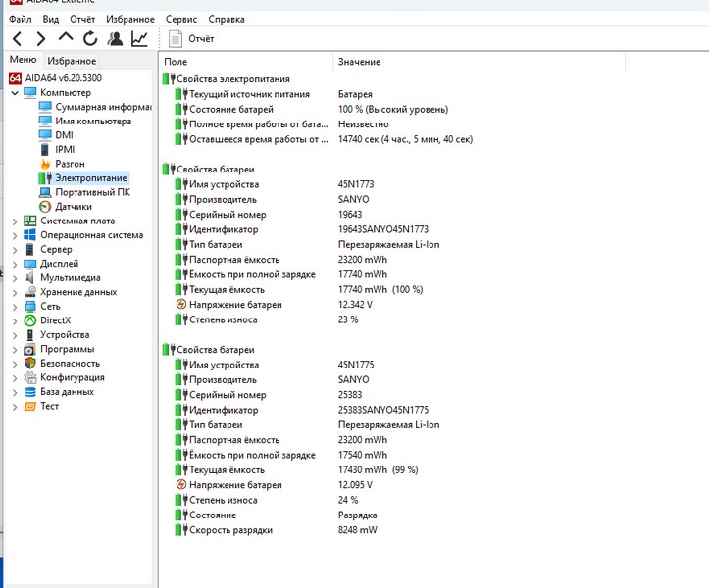Open the user/community toolbar icon
The width and height of the screenshot is (709, 588).
coord(116,39)
